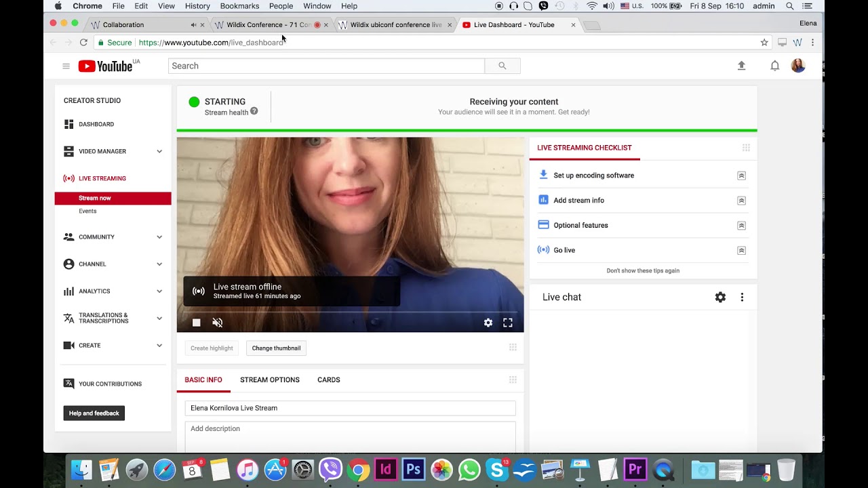Click the Secure site info lock
Image resolution: width=868 pixels, height=488 pixels.
115,42
